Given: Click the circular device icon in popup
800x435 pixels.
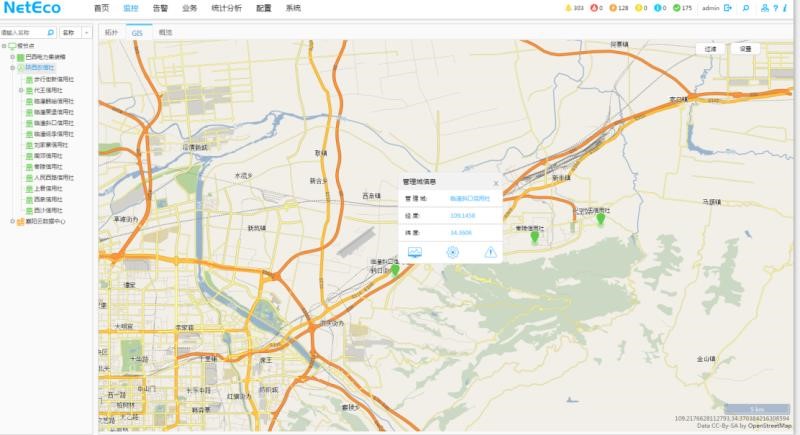Looking at the screenshot, I should coord(452,252).
